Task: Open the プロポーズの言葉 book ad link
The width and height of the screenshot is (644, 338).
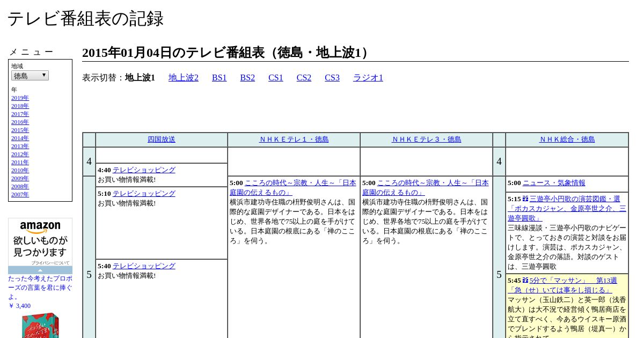Action: 40,288
